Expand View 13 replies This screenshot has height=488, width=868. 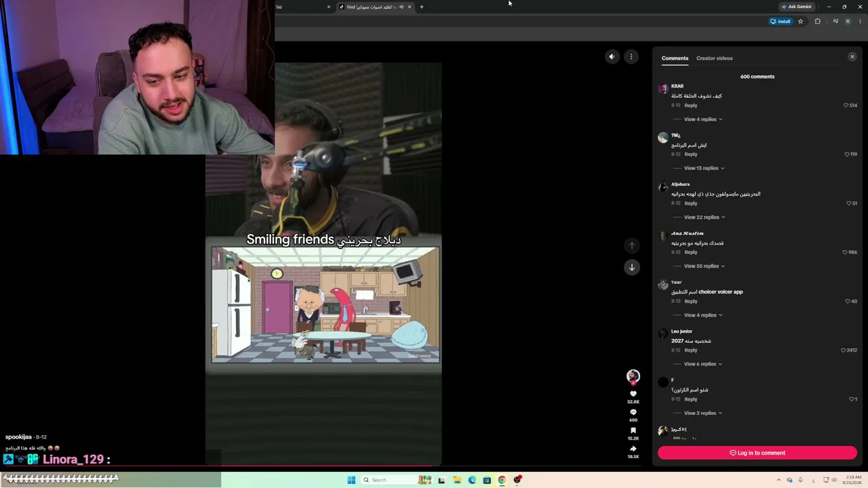pyautogui.click(x=704, y=168)
